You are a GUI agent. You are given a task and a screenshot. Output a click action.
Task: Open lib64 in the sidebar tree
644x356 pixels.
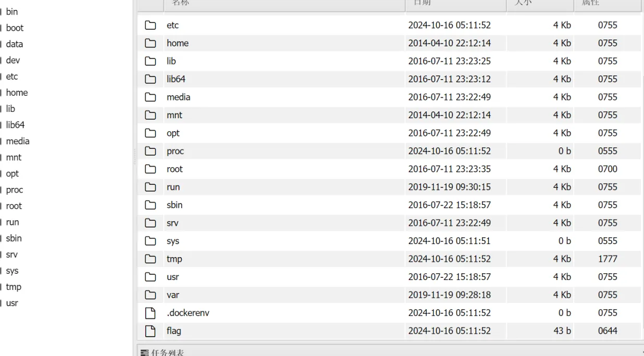click(x=15, y=125)
